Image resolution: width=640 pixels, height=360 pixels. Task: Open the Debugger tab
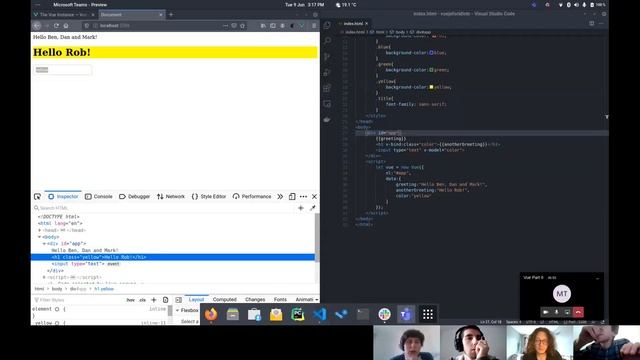[134, 197]
